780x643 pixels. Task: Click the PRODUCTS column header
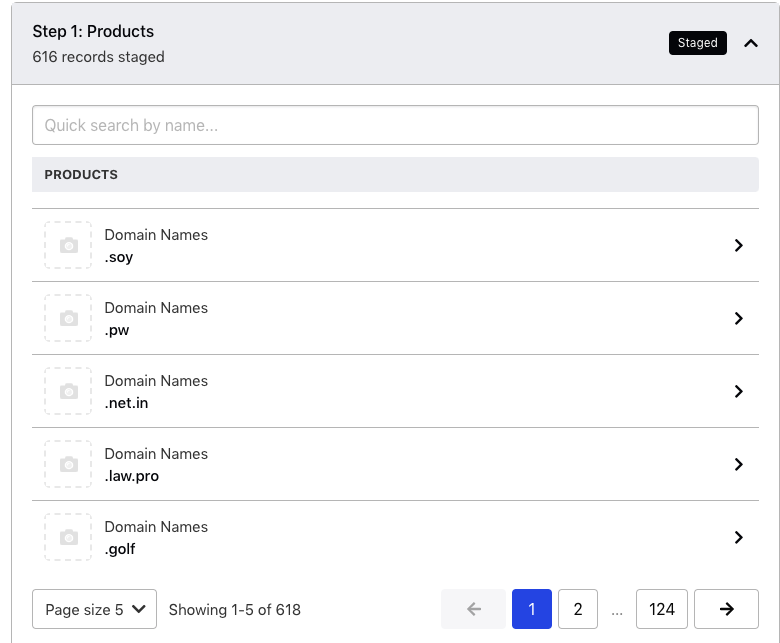(82, 174)
